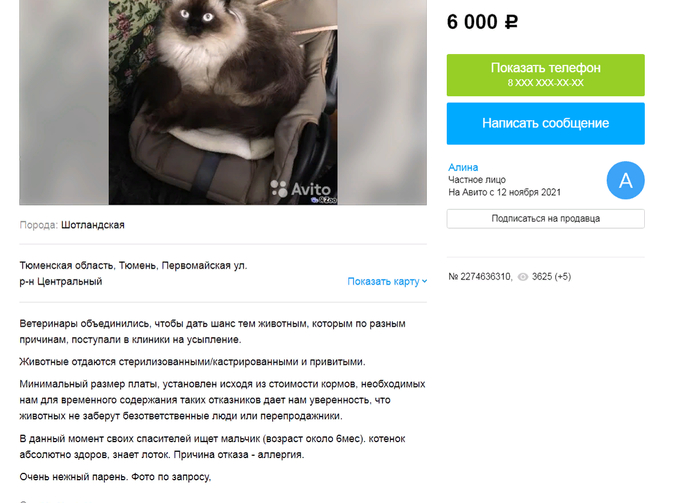
Task: Click blurred area left of cat photo
Action: click(x=64, y=102)
